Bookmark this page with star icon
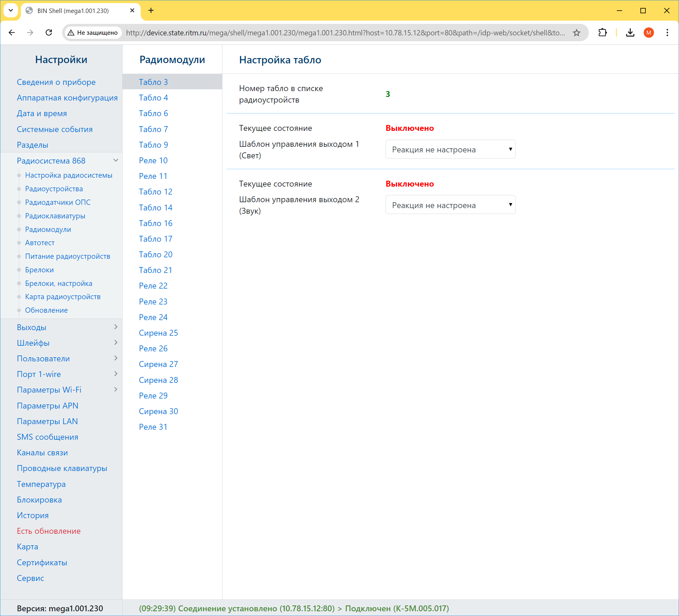This screenshot has height=616, width=679. click(x=576, y=33)
